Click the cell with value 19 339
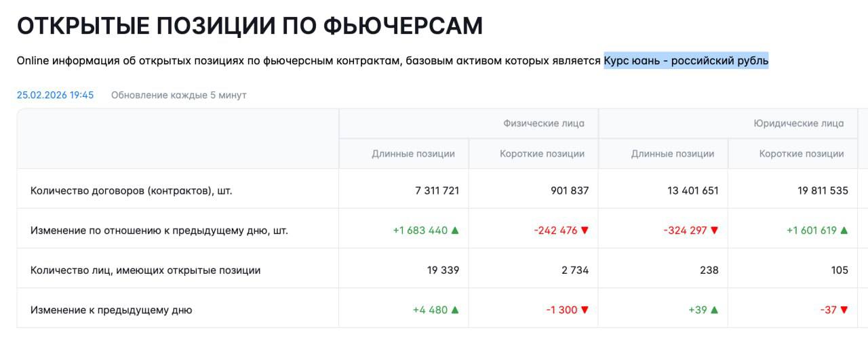The image size is (868, 345). coord(443,270)
